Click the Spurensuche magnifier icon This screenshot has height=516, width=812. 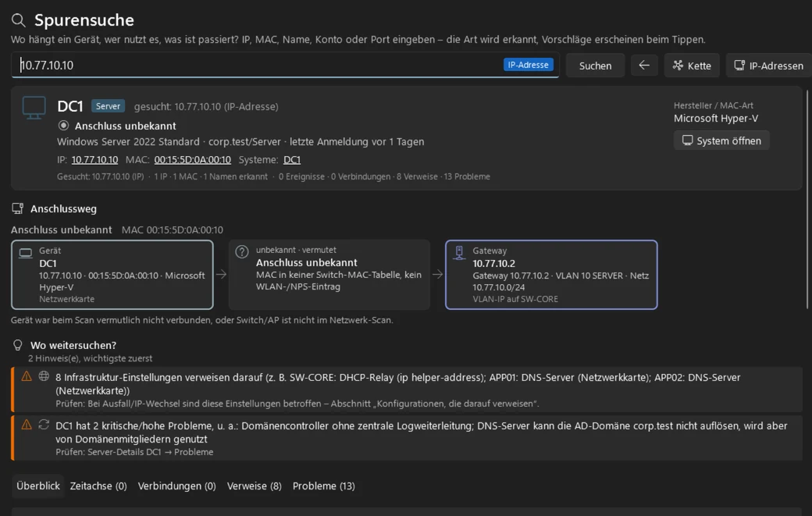(x=18, y=20)
